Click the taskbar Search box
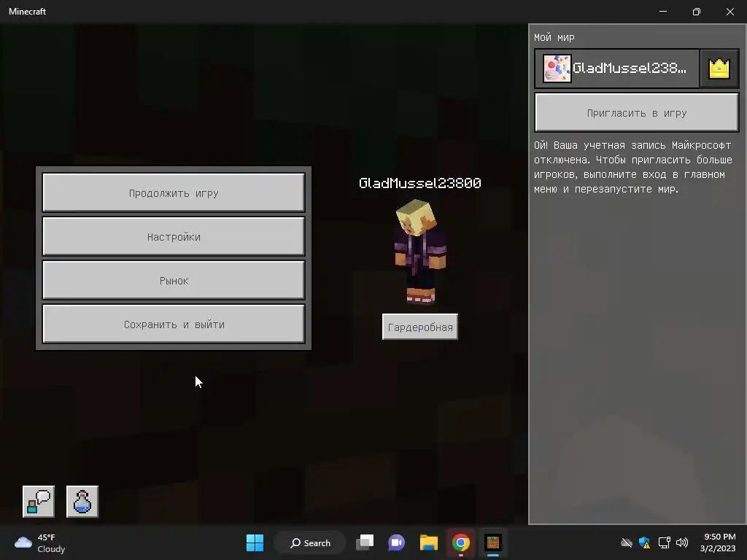This screenshot has height=560, width=747. point(310,542)
